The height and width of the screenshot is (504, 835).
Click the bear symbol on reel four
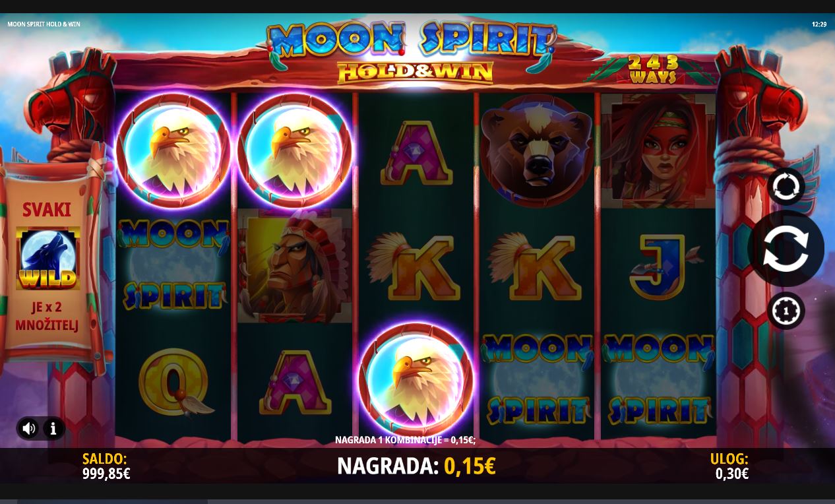coord(537,151)
